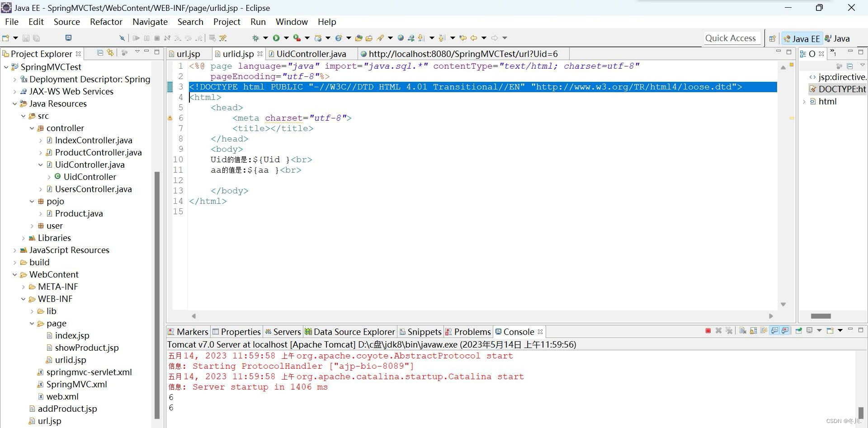Image resolution: width=868 pixels, height=428 pixels.
Task: Expand the Libraries node
Action: [23, 238]
